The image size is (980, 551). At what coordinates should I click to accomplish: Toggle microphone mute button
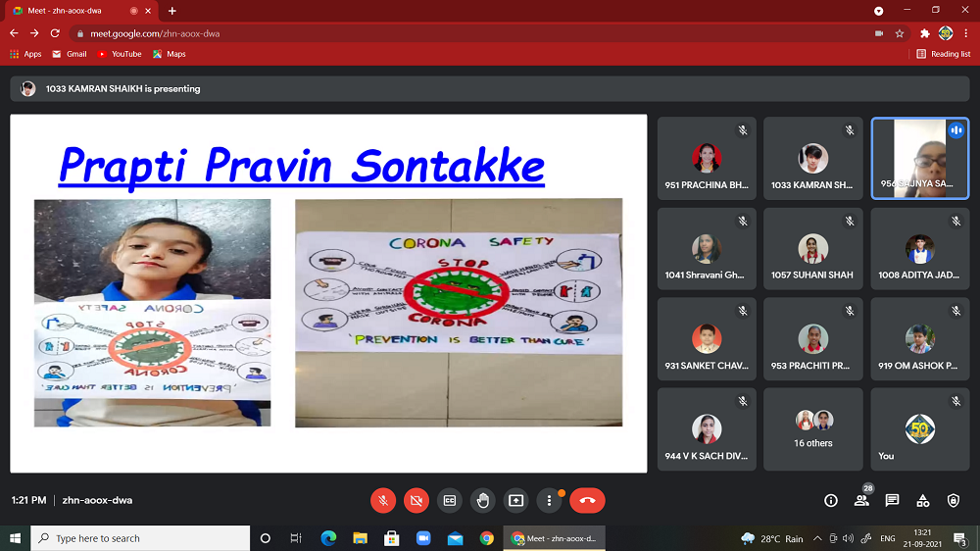pos(383,500)
